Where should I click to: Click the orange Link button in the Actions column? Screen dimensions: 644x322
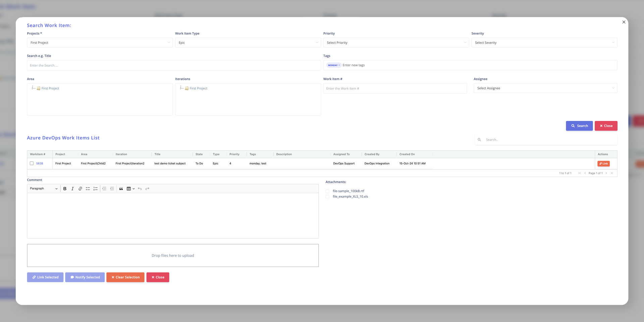[603, 164]
